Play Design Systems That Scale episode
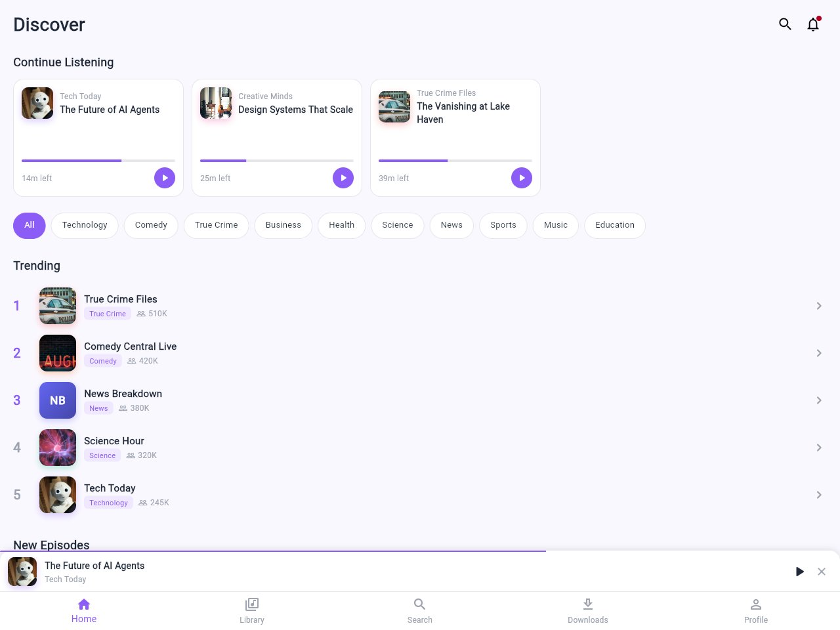This screenshot has height=630, width=840. point(343,178)
